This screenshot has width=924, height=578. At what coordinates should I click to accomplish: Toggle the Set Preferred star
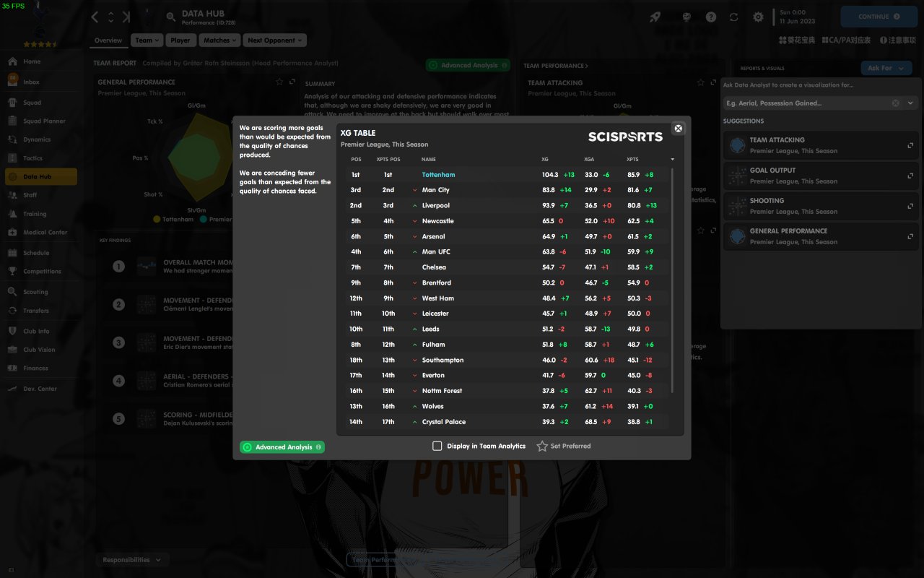point(542,447)
